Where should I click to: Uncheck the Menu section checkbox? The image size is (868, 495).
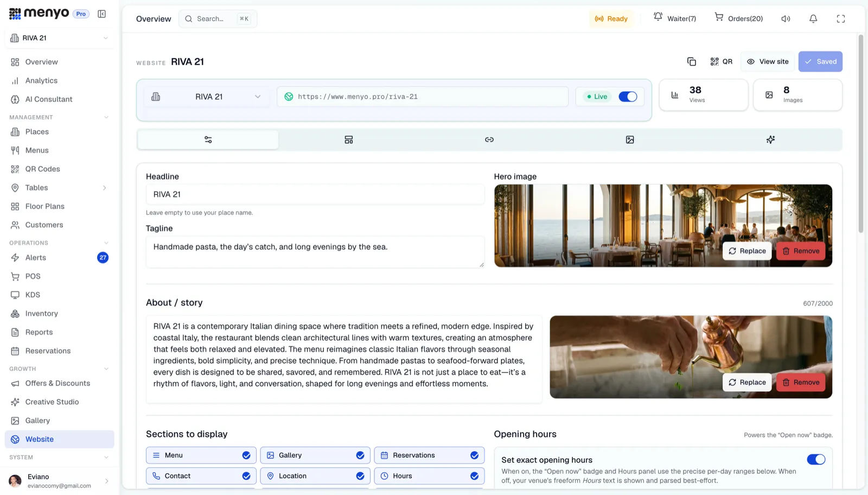[246, 455]
